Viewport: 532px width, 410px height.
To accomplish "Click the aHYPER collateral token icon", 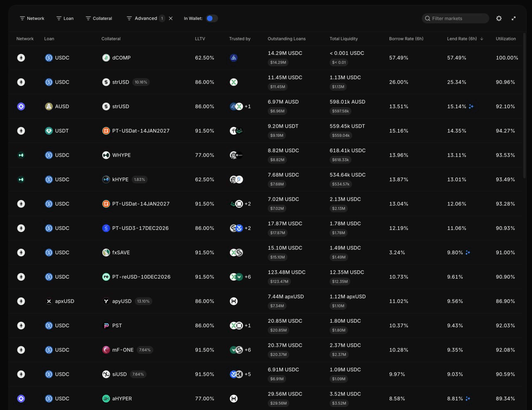I will point(106,399).
